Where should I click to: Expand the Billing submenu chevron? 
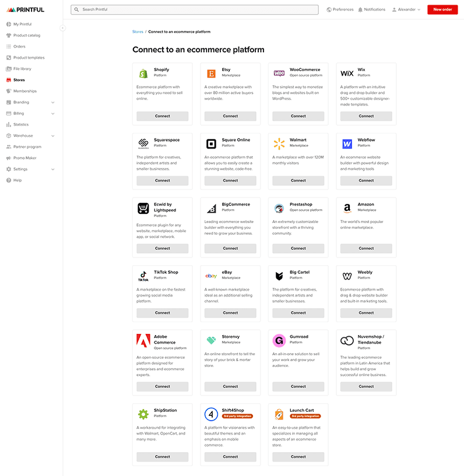coord(53,114)
